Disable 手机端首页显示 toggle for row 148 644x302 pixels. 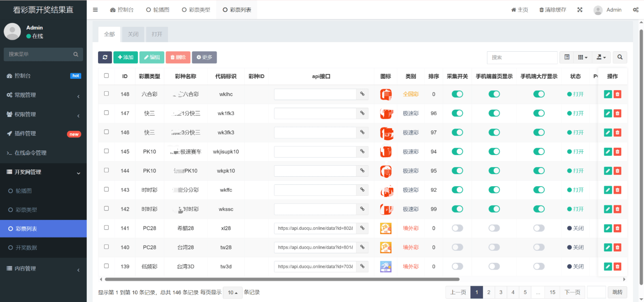tap(494, 94)
